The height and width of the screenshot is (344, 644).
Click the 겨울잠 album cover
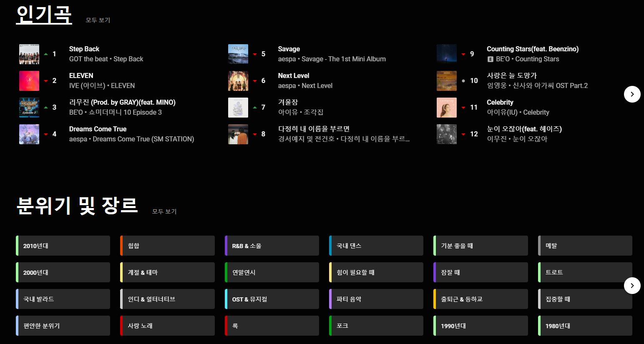[238, 108]
